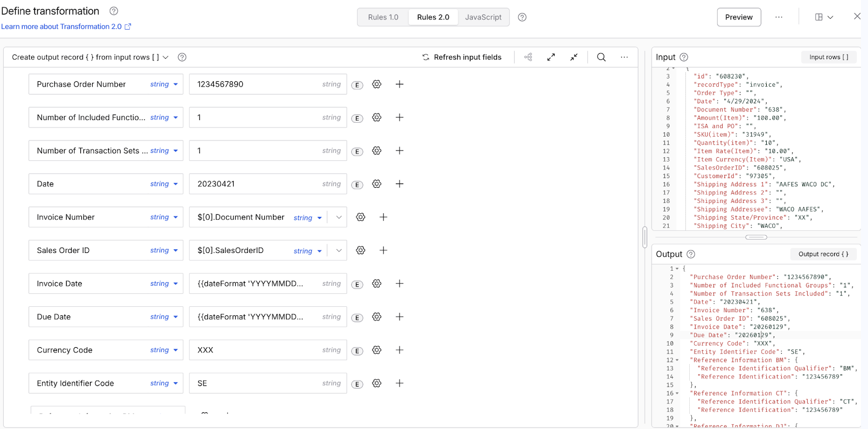
Task: Open more options ellipsis beside Preview
Action: [x=779, y=17]
